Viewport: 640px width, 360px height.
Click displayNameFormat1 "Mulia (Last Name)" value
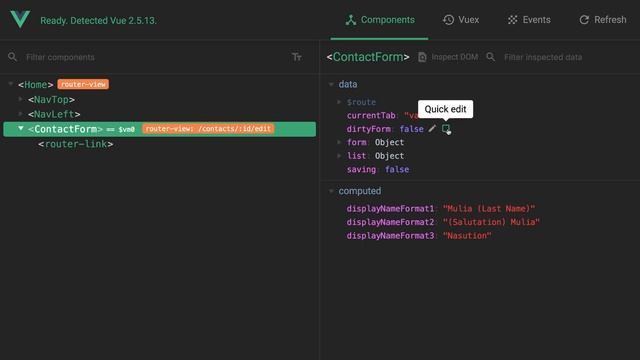click(x=489, y=209)
